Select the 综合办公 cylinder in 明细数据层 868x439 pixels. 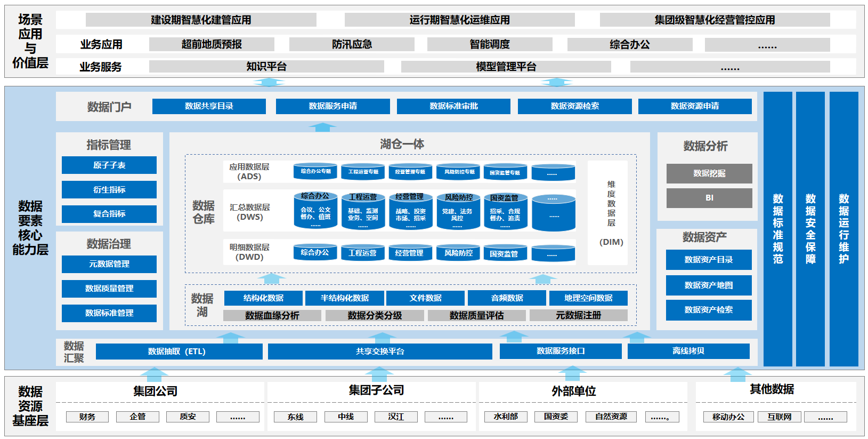click(x=315, y=253)
